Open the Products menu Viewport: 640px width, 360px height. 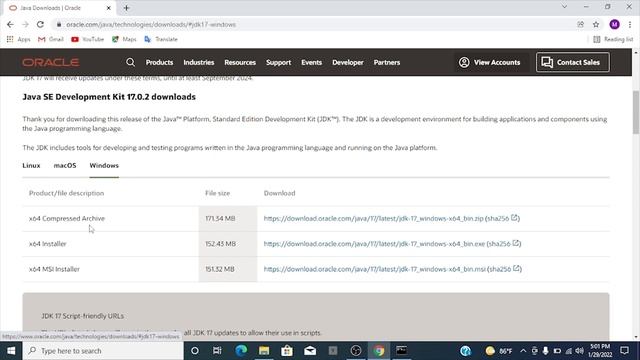tap(159, 62)
